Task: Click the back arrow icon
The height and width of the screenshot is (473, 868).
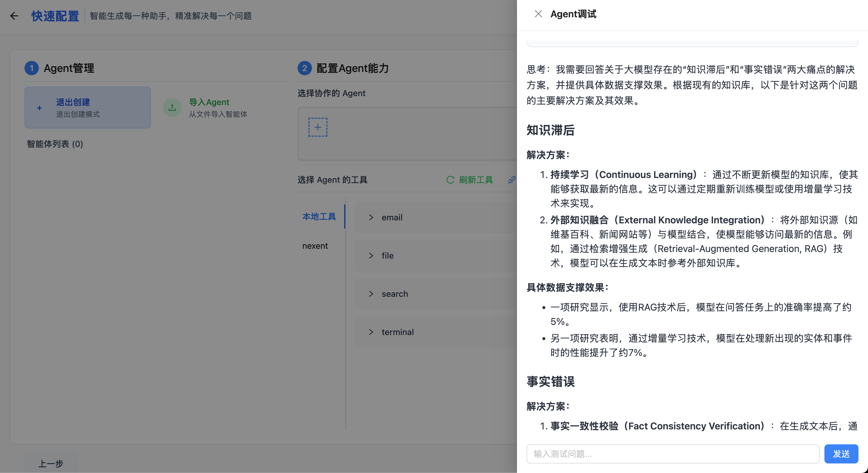Action: pyautogui.click(x=14, y=16)
